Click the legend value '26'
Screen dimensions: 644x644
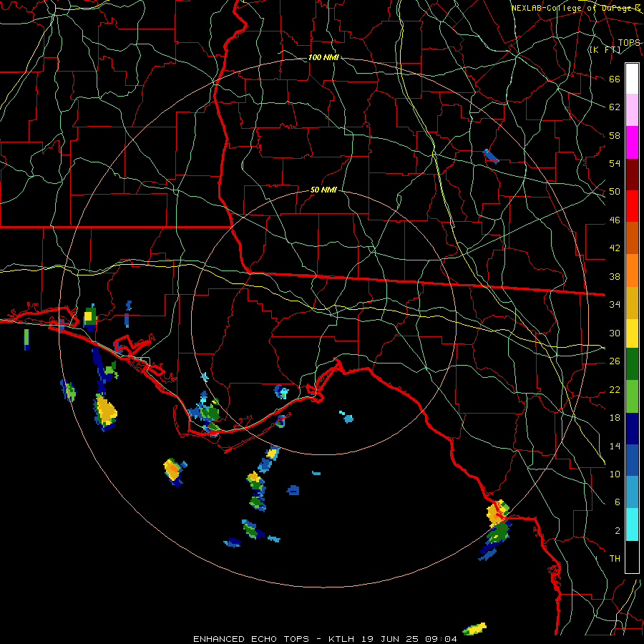615,361
